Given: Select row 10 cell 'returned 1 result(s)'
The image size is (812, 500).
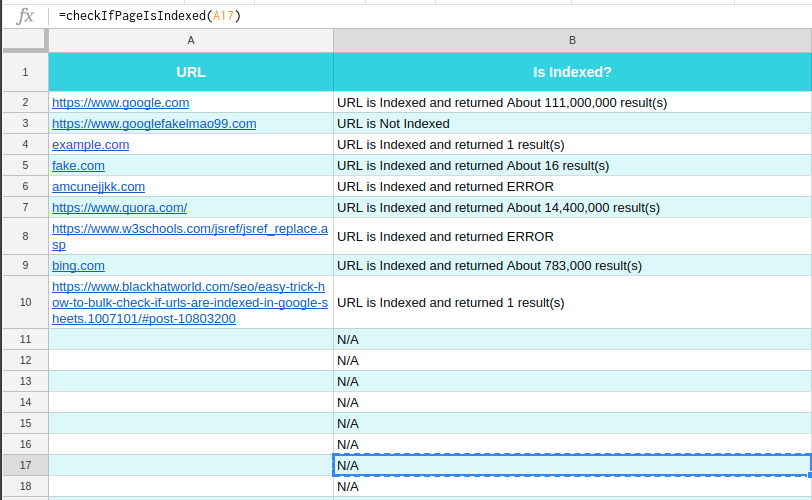Looking at the screenshot, I should (572, 302).
